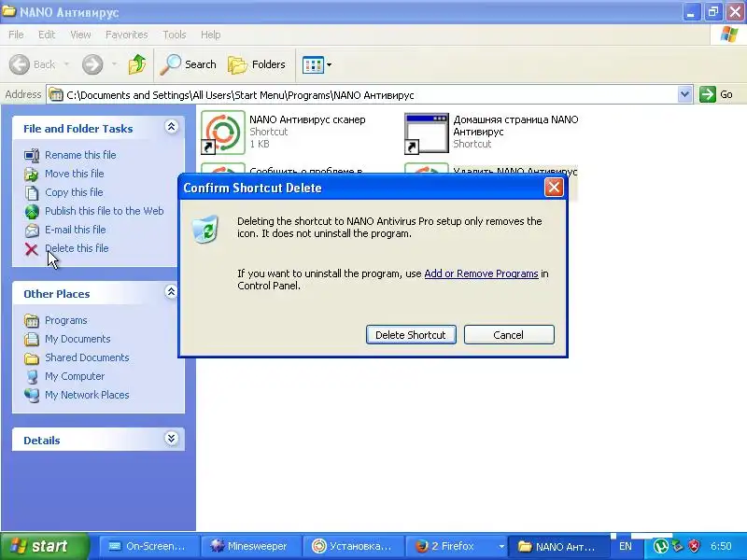Select the NANO Антивирус сканер shortcut icon
747x560 pixels.
click(223, 133)
